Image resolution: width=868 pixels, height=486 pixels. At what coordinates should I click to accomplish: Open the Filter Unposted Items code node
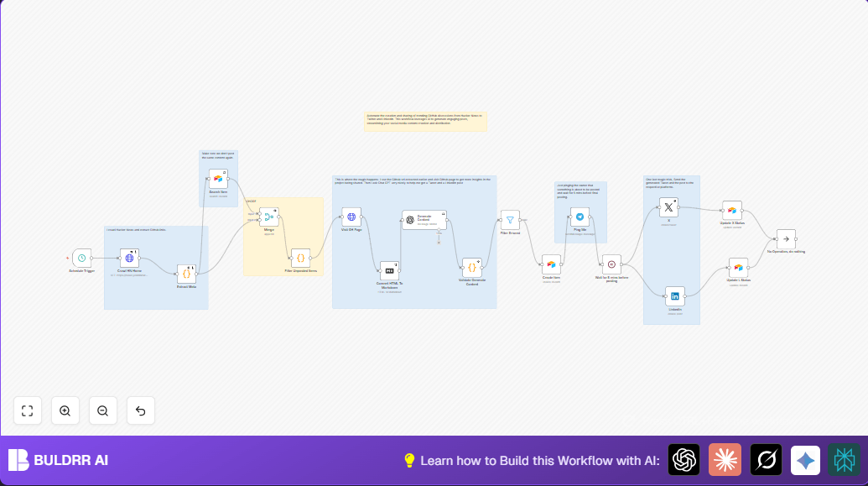(300, 259)
